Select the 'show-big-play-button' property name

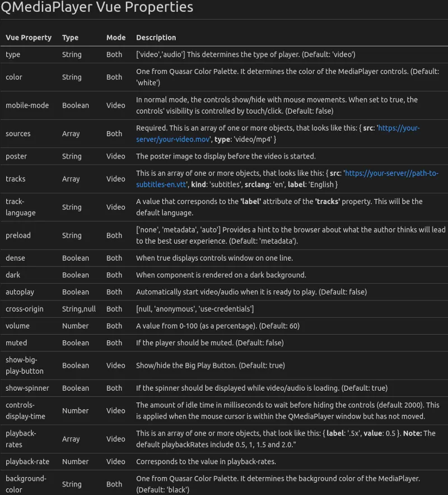(25, 366)
